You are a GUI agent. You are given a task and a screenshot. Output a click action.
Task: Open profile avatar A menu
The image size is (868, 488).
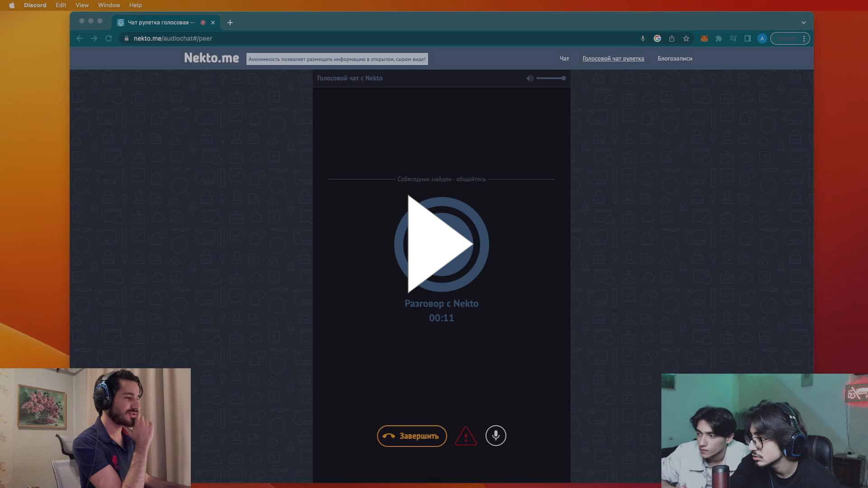pos(762,39)
